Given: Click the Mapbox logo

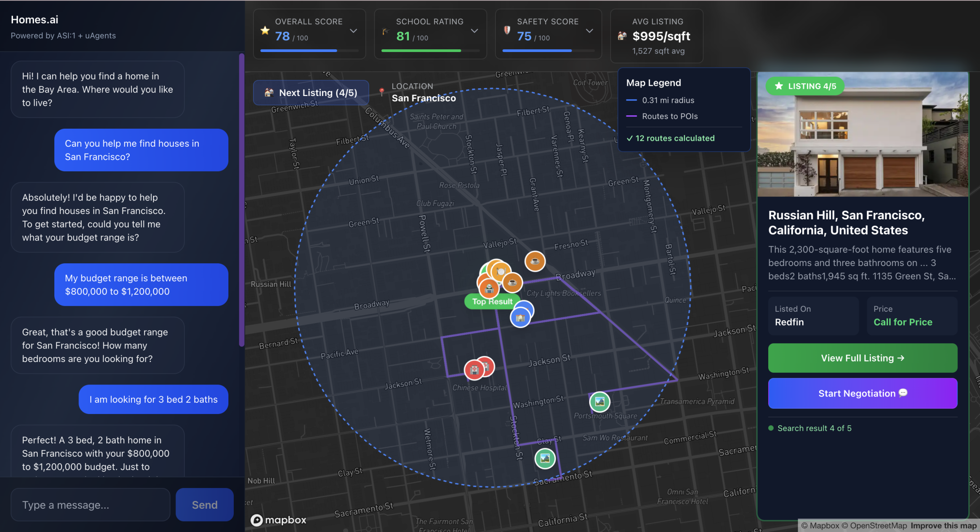Looking at the screenshot, I should point(279,520).
